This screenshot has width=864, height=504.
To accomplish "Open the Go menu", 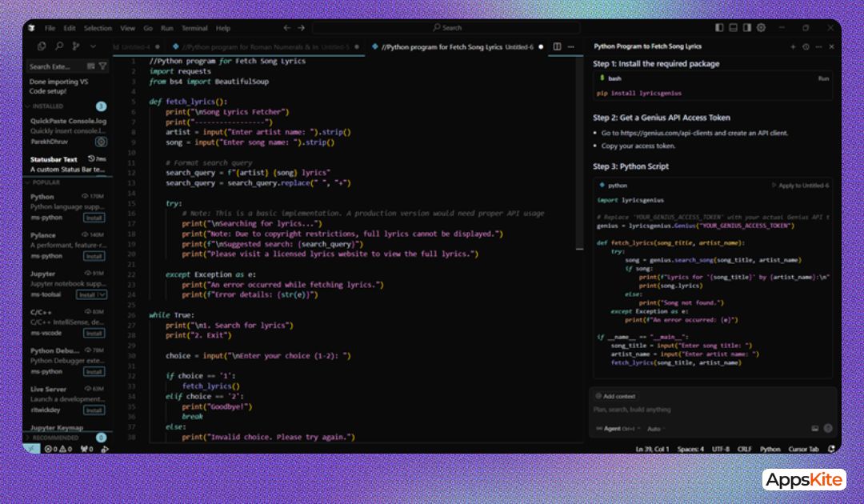I will point(148,28).
